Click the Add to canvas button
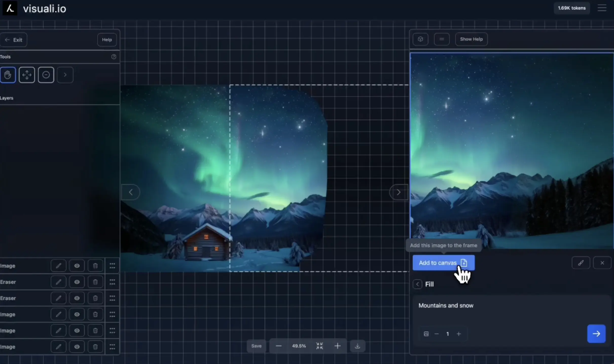 (443, 263)
